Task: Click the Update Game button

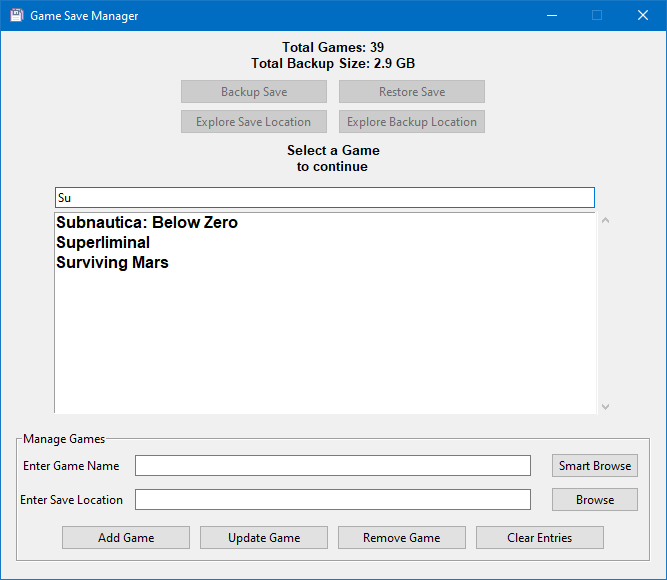Action: (264, 537)
